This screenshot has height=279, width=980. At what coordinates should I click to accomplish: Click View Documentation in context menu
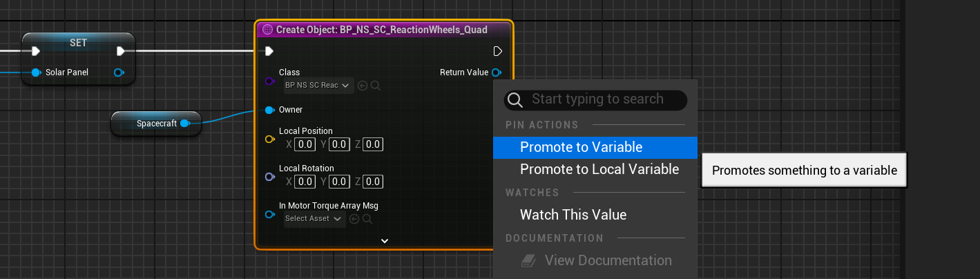608,260
